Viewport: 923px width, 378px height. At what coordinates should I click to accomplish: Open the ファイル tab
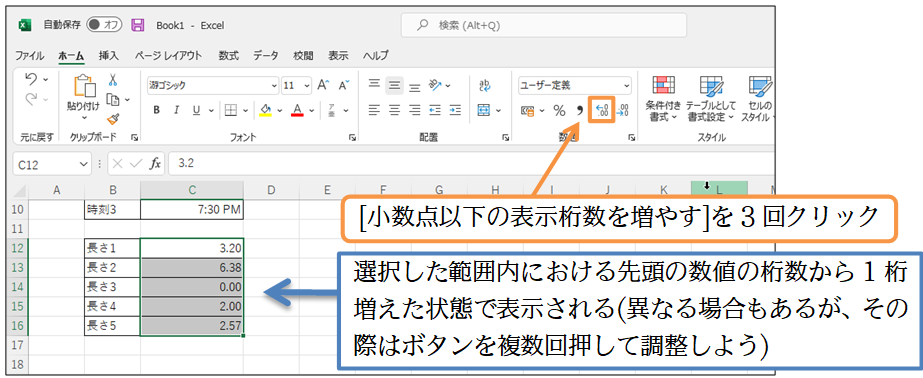[29, 56]
